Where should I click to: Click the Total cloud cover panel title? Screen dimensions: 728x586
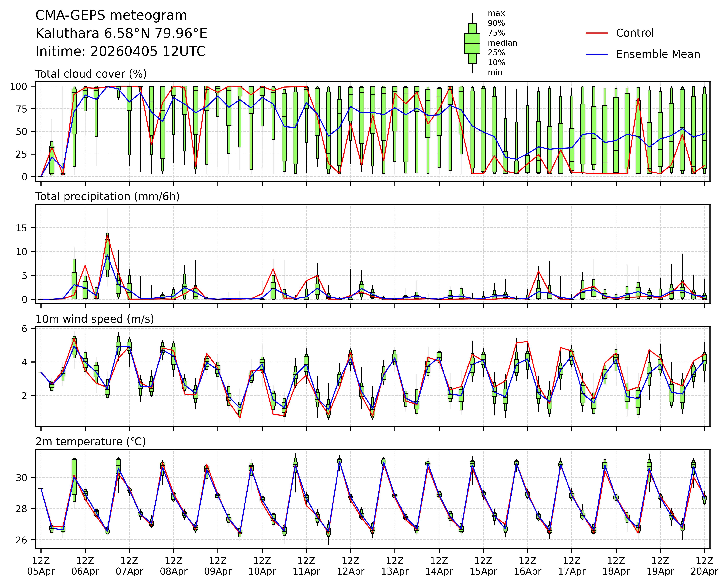pyautogui.click(x=91, y=74)
